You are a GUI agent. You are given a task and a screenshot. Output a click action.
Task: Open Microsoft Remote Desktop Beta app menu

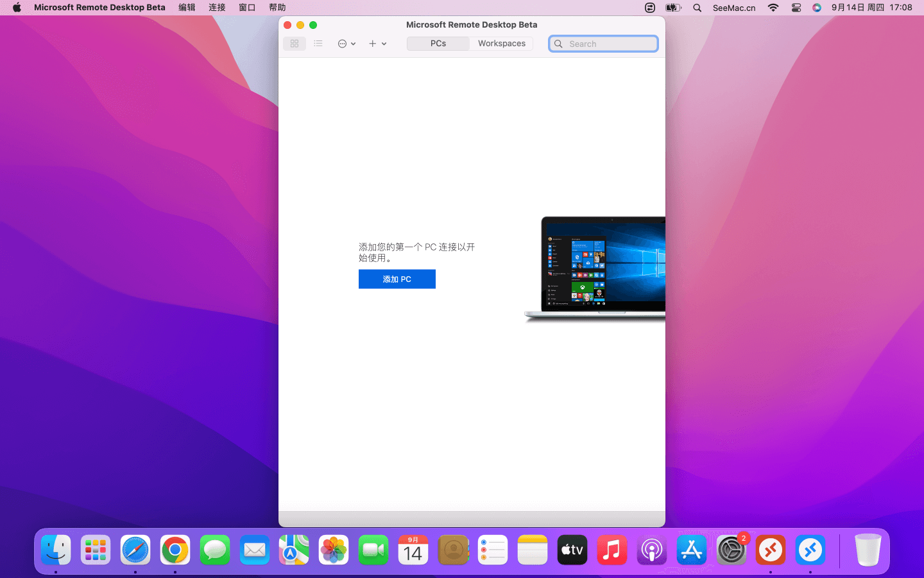99,8
